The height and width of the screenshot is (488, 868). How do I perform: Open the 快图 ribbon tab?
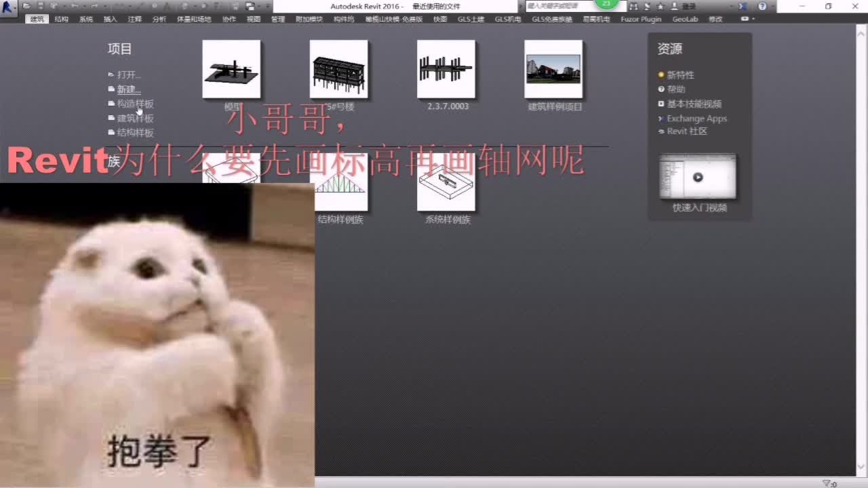440,19
